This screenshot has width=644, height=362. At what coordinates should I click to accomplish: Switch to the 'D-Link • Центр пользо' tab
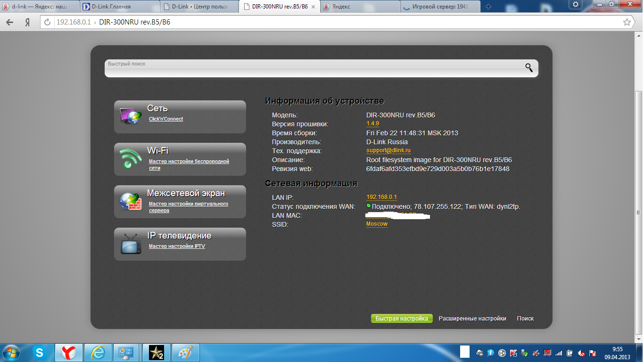pos(200,7)
